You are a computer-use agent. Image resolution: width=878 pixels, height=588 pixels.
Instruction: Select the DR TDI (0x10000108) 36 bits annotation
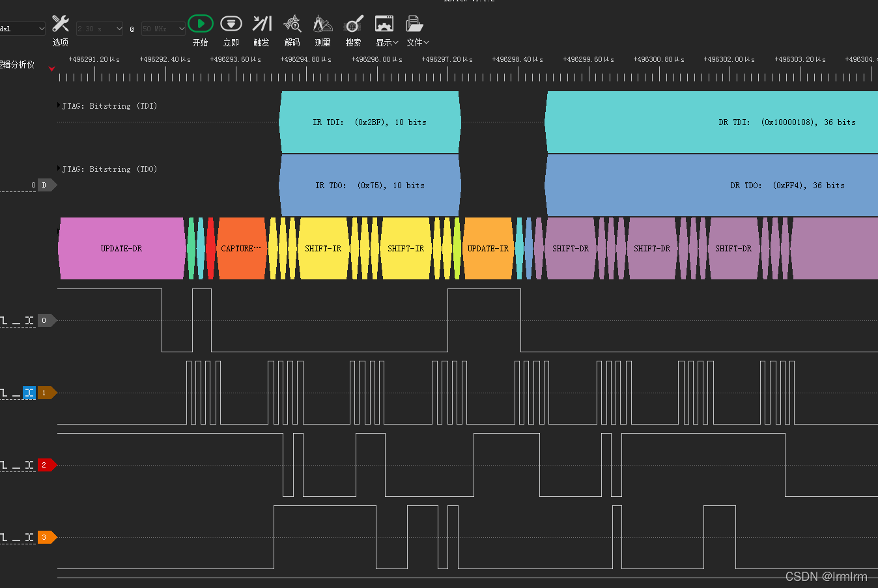[x=711, y=122]
